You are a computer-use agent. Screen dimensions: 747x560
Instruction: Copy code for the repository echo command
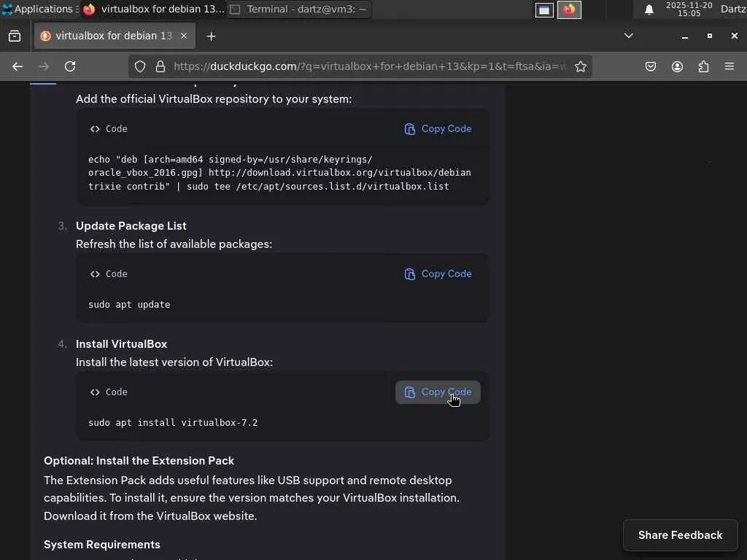tap(438, 128)
